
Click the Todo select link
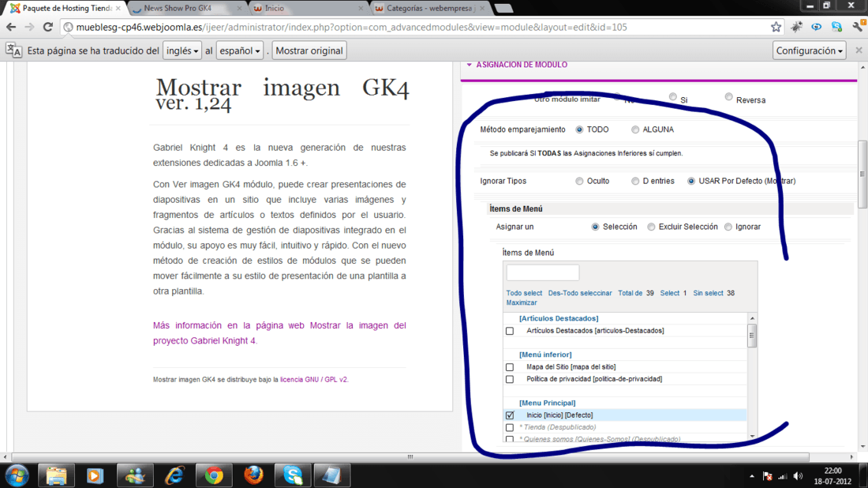coord(524,293)
